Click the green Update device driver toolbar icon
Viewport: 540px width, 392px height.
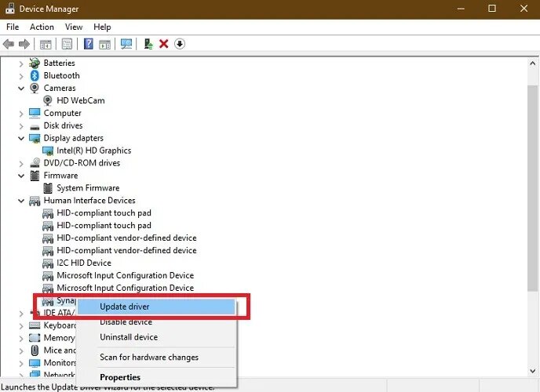point(148,44)
